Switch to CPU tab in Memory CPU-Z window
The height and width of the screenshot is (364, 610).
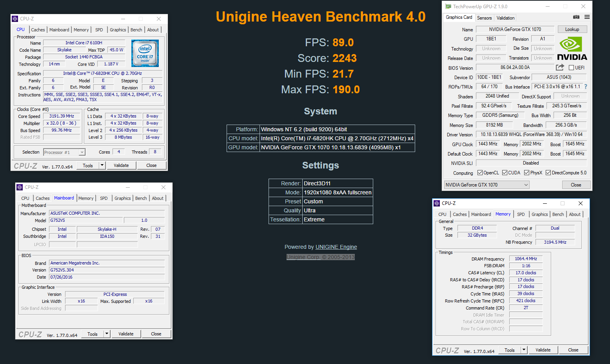click(442, 214)
